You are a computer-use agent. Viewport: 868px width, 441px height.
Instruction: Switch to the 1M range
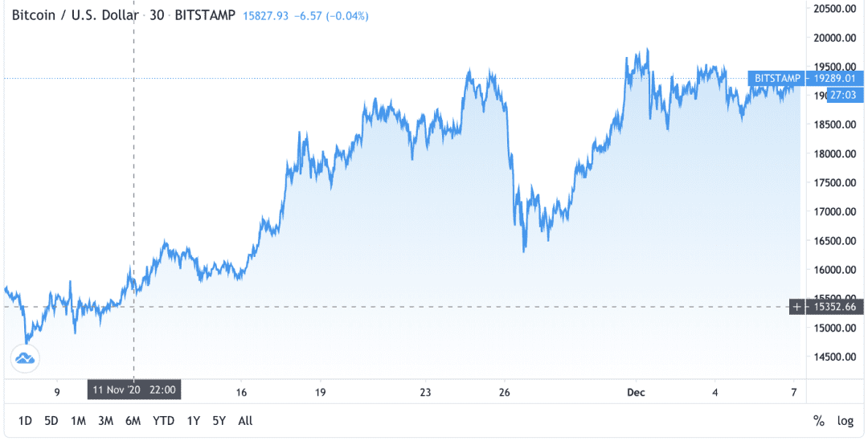(x=78, y=421)
